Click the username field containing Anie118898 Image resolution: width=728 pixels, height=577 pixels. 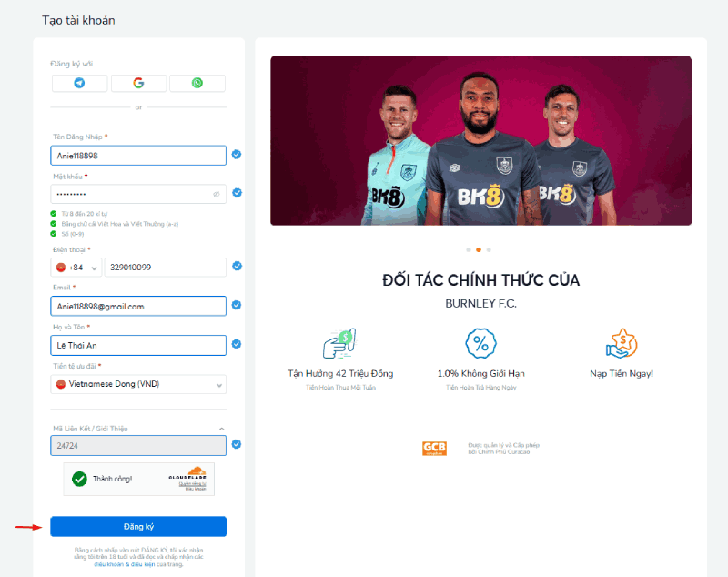coord(138,156)
